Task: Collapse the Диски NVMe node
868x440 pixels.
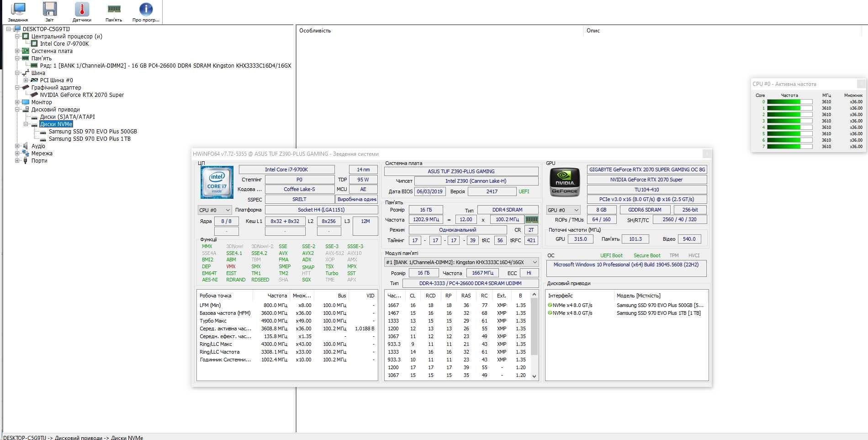Action: pos(26,124)
